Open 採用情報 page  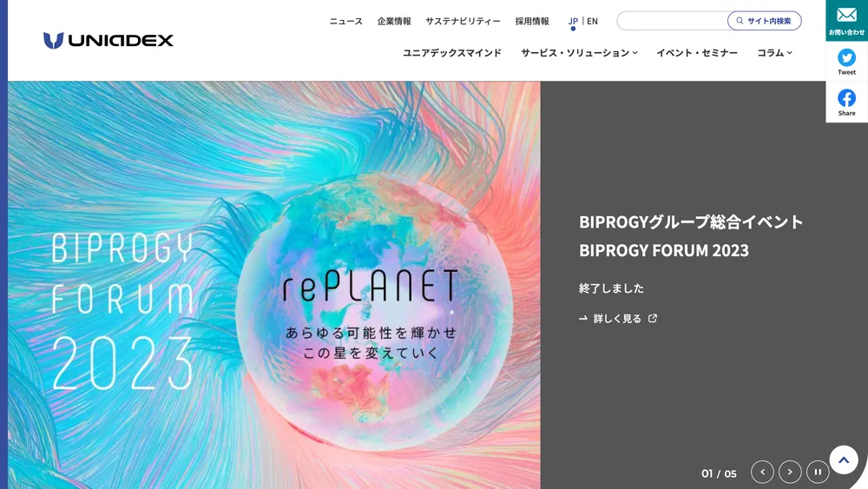point(532,21)
